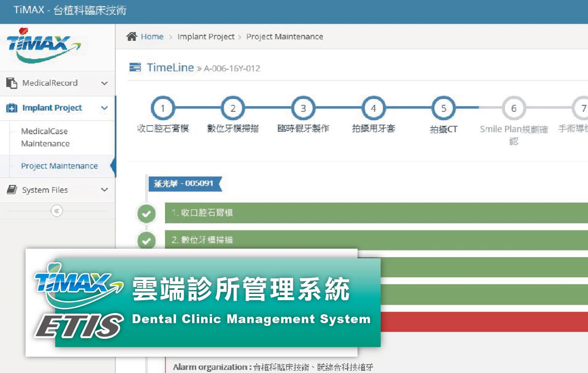
Task: Click the System Files book icon
Action: (12, 190)
